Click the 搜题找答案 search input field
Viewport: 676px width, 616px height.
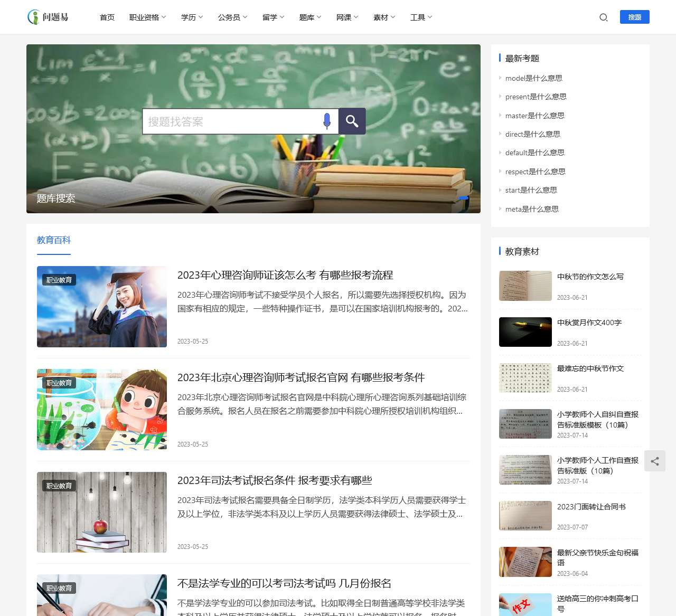click(232, 121)
